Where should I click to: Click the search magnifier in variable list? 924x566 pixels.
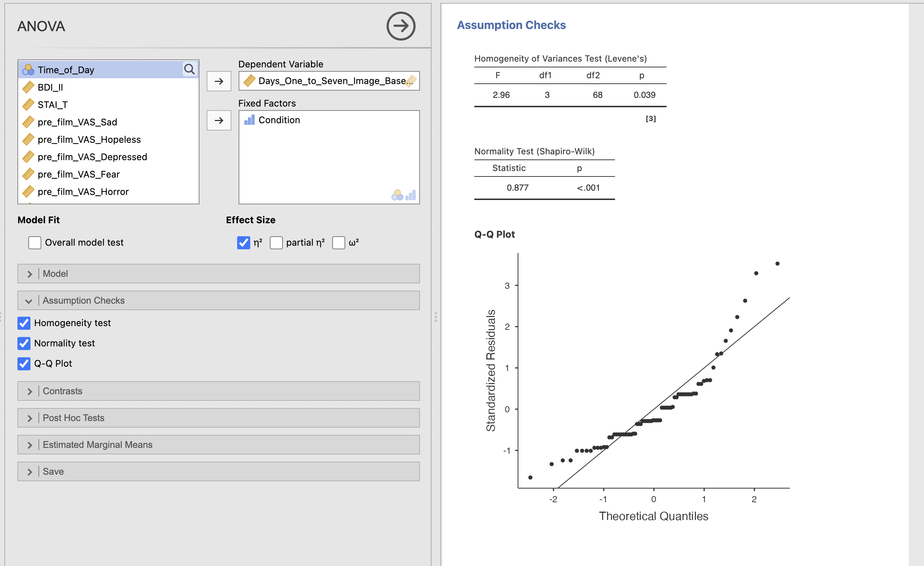(x=189, y=69)
